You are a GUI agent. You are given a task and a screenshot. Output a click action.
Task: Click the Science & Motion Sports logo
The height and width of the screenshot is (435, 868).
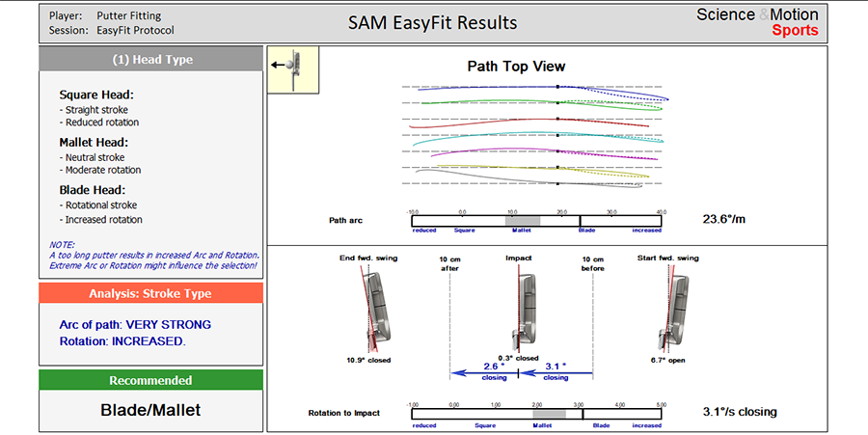coord(757,22)
